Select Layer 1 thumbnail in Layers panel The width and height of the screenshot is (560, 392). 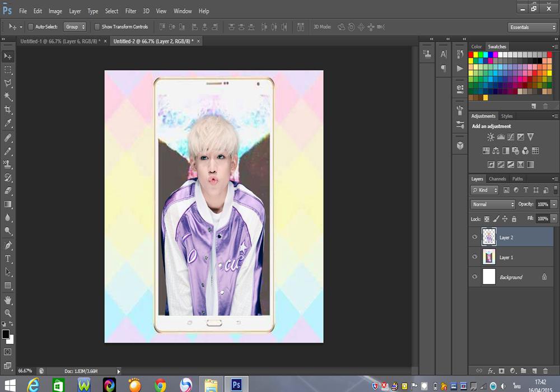489,257
